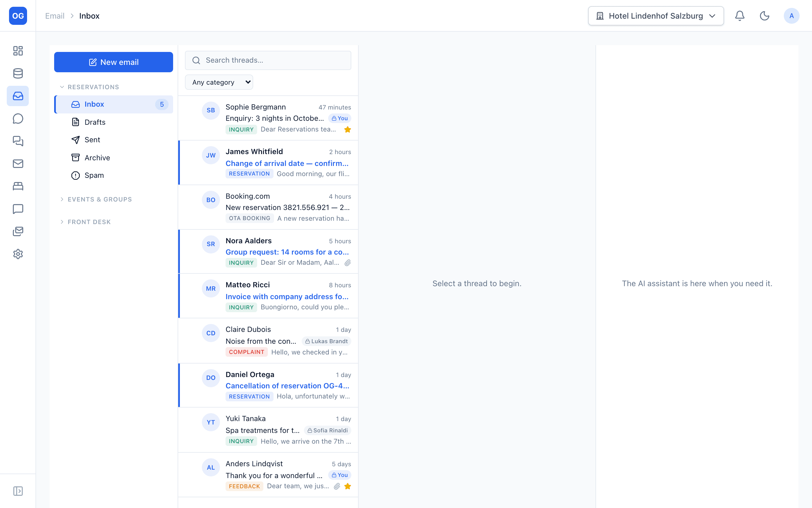Image resolution: width=812 pixels, height=508 pixels.
Task: Click the Lukas Brandt assignee badge
Action: 326,341
